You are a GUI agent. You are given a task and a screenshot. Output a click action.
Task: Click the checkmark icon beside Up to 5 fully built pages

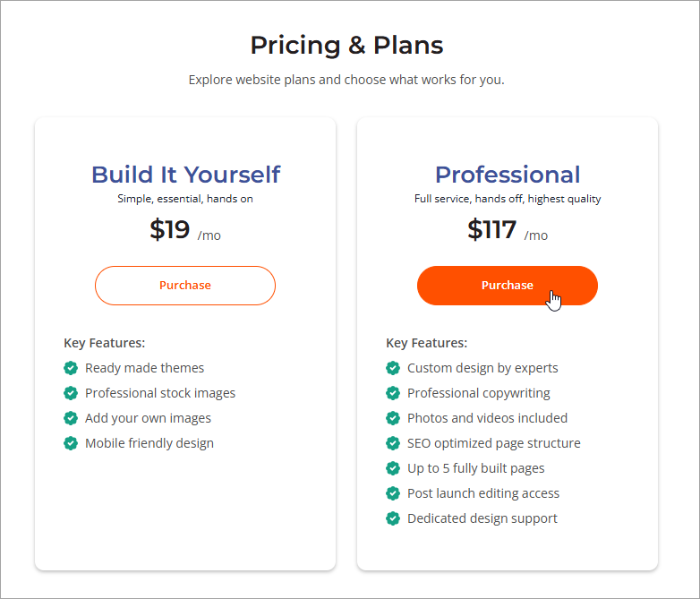(x=393, y=468)
